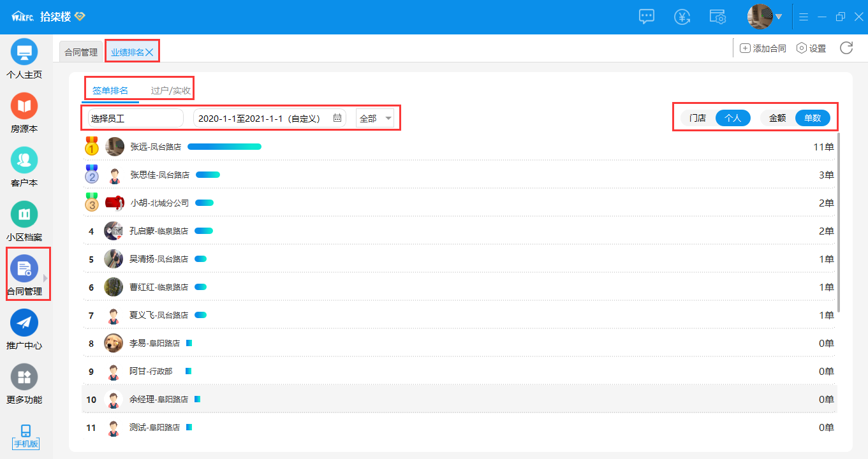Click 孔启蒙's avatar
Screen dimensions: 868x459
(114, 231)
